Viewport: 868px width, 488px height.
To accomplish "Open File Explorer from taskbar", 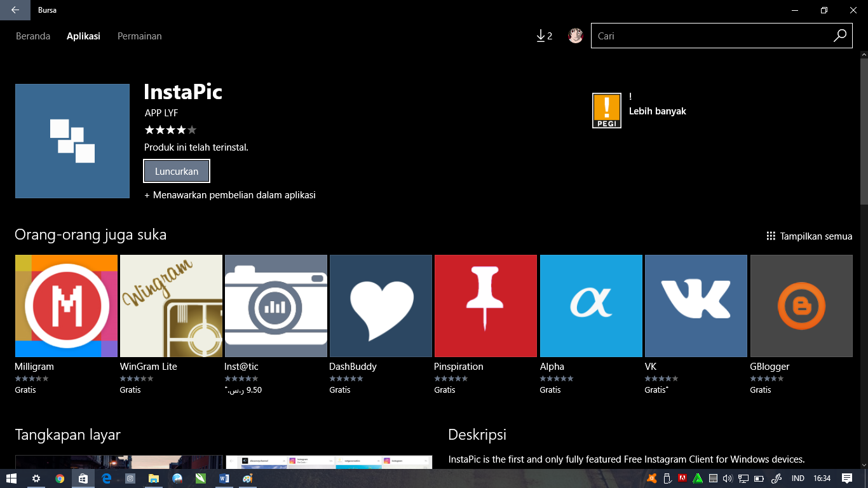I will tap(154, 478).
